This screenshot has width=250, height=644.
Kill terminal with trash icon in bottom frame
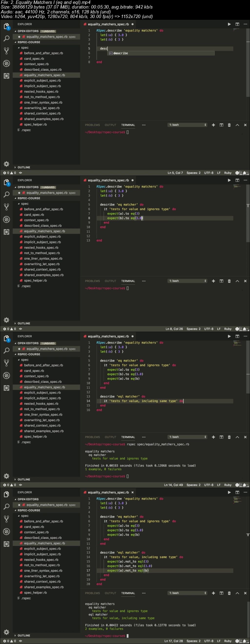pyautogui.click(x=229, y=593)
